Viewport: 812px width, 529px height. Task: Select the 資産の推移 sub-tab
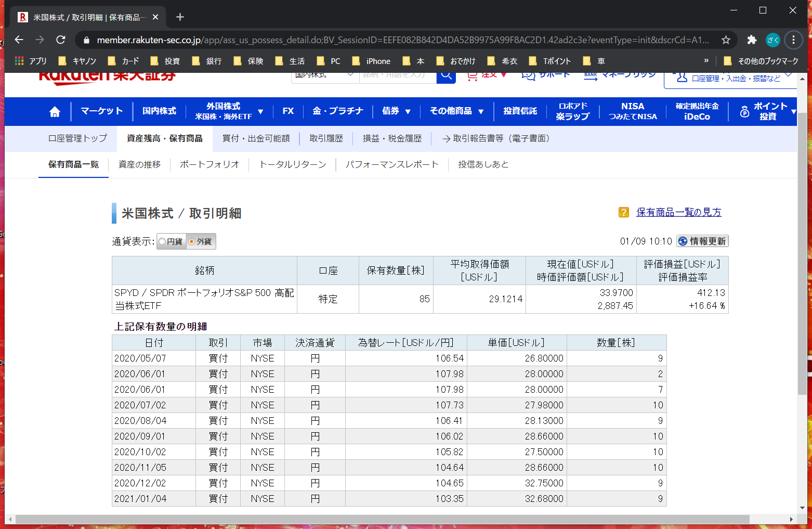click(139, 165)
